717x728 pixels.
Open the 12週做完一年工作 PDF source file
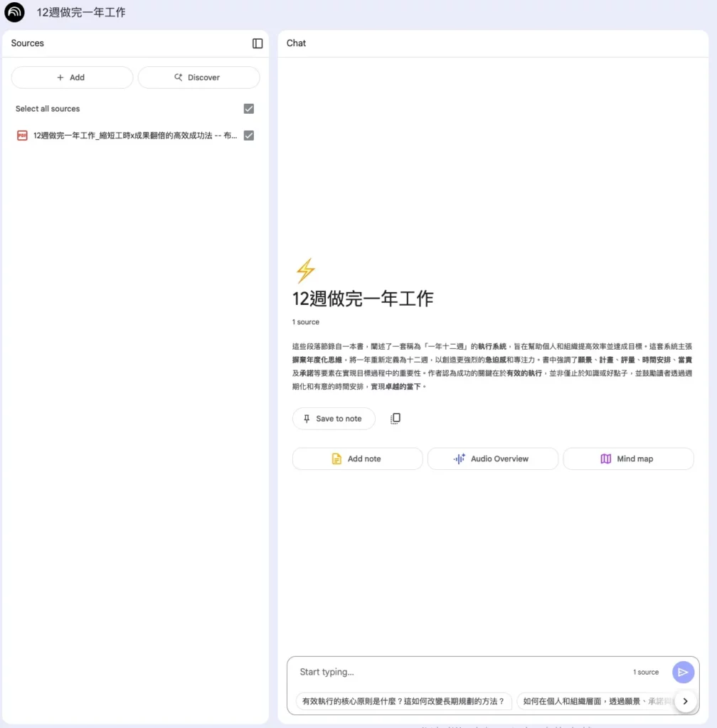tap(135, 136)
